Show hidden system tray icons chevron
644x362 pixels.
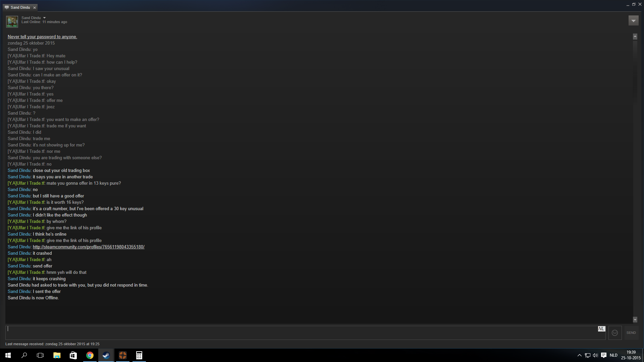coord(579,355)
